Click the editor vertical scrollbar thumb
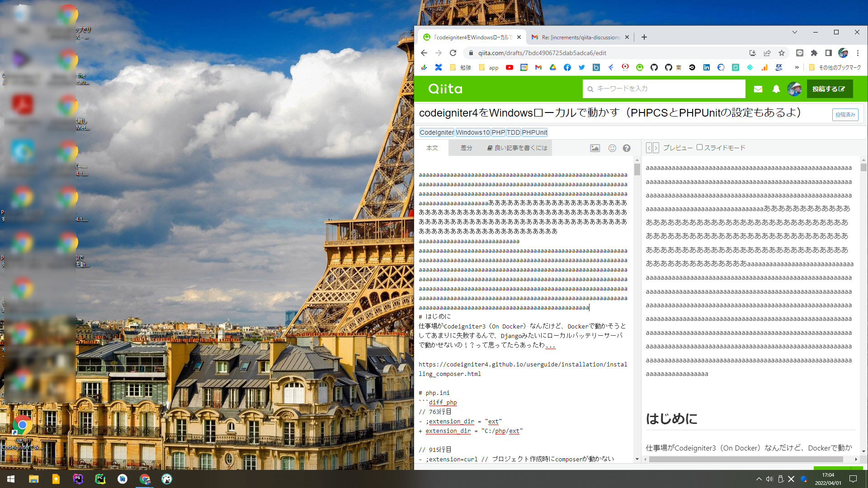Image resolution: width=868 pixels, height=488 pixels. point(637,169)
